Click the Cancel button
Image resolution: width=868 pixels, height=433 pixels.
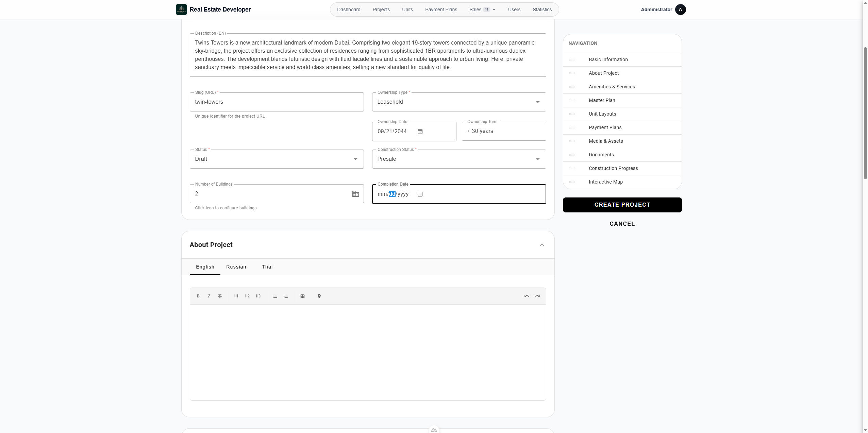(x=622, y=224)
